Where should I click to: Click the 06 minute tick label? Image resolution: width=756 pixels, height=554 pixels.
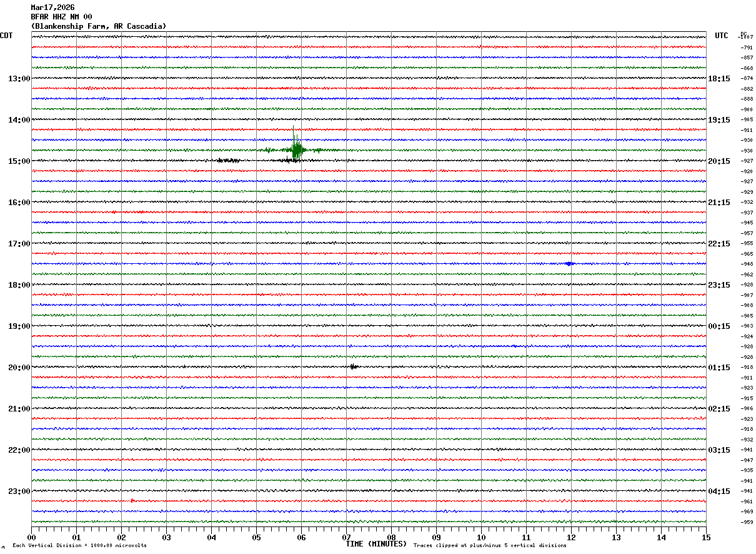coord(301,538)
